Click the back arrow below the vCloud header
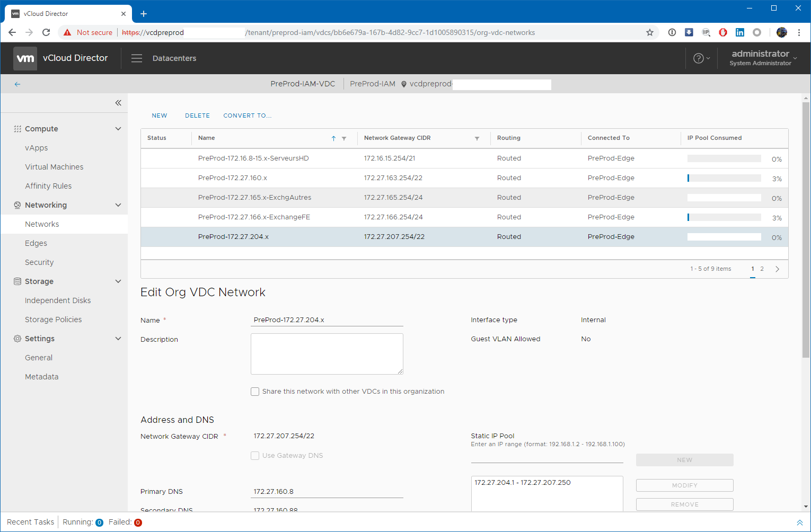The height and width of the screenshot is (532, 811). coord(17,84)
